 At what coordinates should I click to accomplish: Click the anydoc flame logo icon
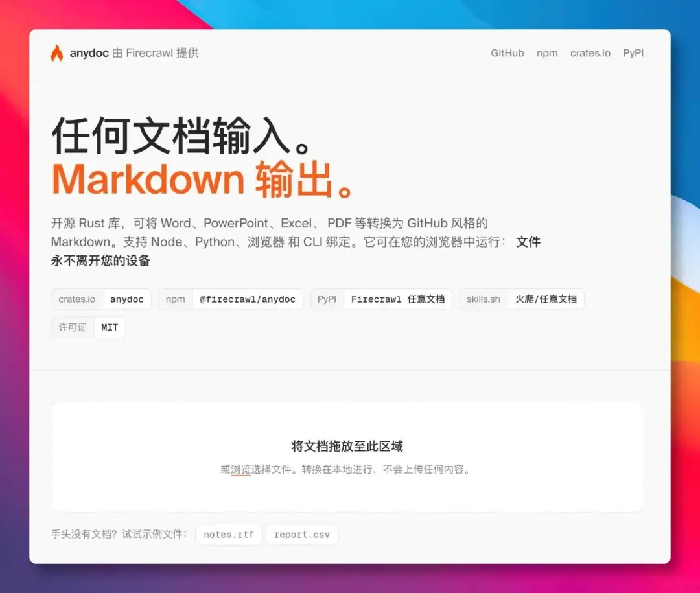(x=56, y=53)
